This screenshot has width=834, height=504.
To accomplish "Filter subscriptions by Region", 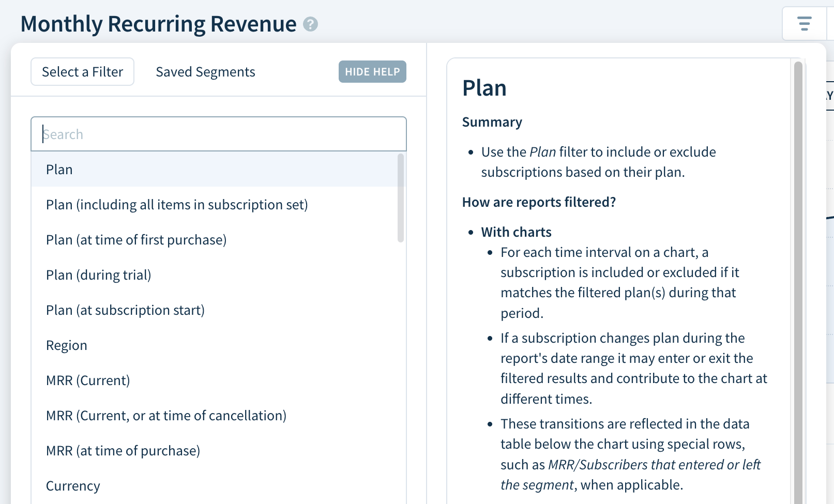I will (x=67, y=345).
